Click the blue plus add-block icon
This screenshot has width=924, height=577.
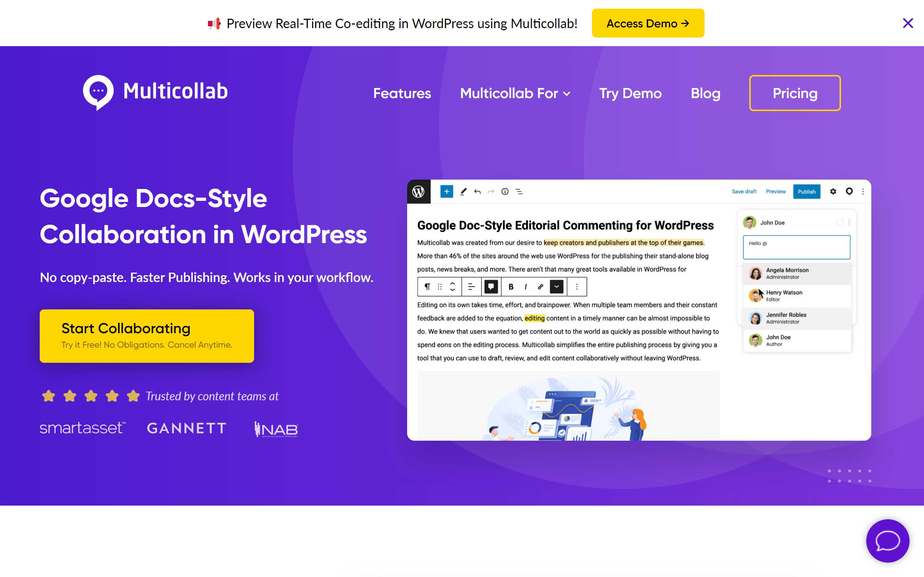pyautogui.click(x=446, y=191)
